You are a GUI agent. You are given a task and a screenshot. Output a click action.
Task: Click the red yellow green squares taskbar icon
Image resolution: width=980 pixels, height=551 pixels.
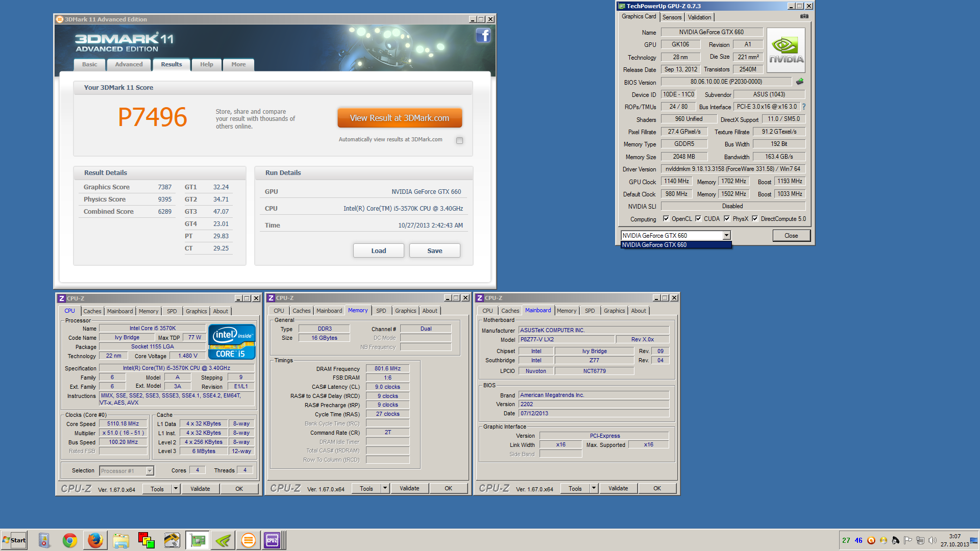[x=146, y=540]
